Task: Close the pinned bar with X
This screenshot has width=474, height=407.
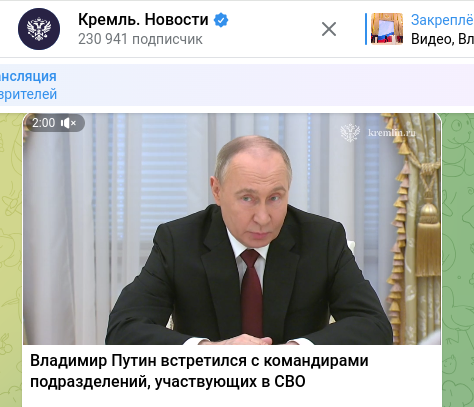Action: [329, 29]
